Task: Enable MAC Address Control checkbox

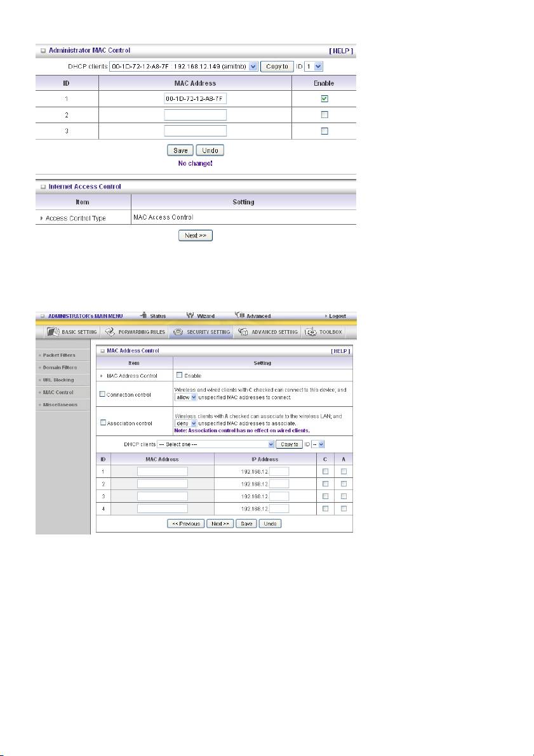Action: pos(179,375)
